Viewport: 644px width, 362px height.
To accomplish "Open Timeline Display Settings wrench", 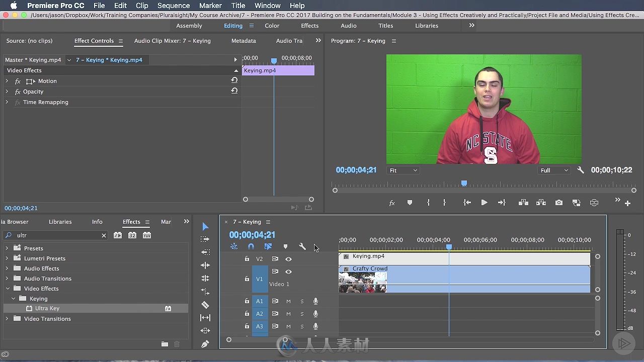I will [x=302, y=246].
